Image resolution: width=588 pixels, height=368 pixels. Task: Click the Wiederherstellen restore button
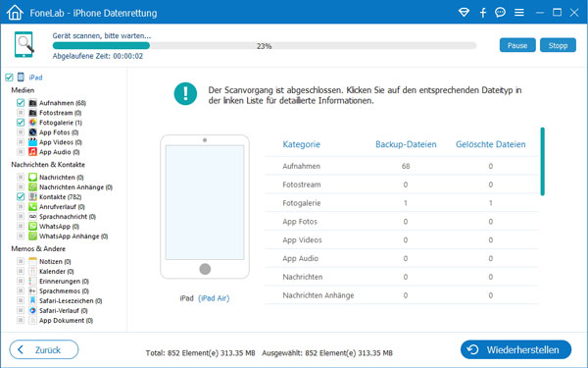[x=515, y=349]
